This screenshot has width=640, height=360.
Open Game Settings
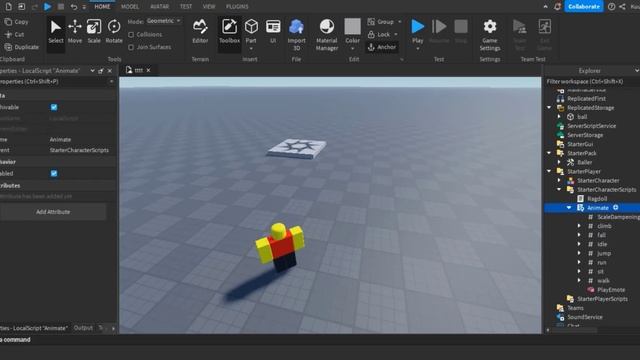tap(490, 35)
